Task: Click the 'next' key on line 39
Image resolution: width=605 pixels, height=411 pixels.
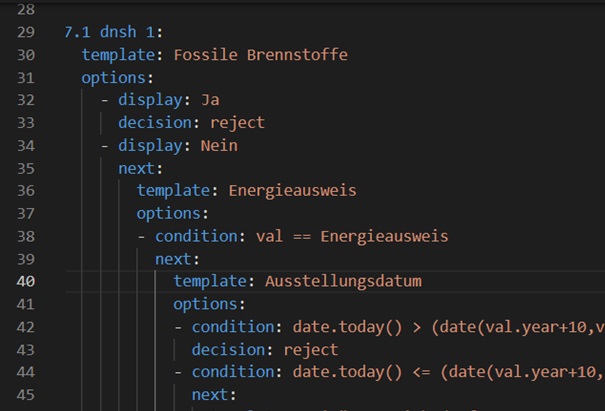Action: pos(173,258)
